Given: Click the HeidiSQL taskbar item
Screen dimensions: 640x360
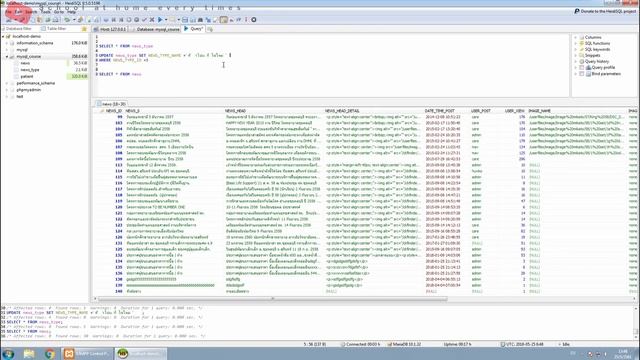Looking at the screenshot, I should coord(141,353).
